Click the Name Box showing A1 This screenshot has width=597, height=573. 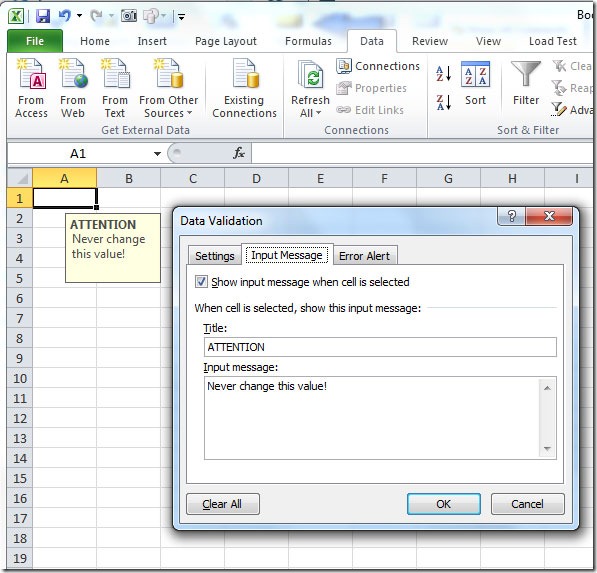point(78,153)
